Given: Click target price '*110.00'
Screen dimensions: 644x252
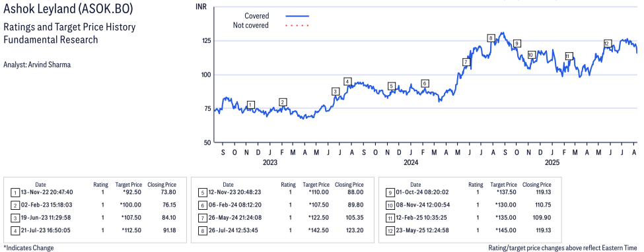Looking at the screenshot, I should pos(318,192).
